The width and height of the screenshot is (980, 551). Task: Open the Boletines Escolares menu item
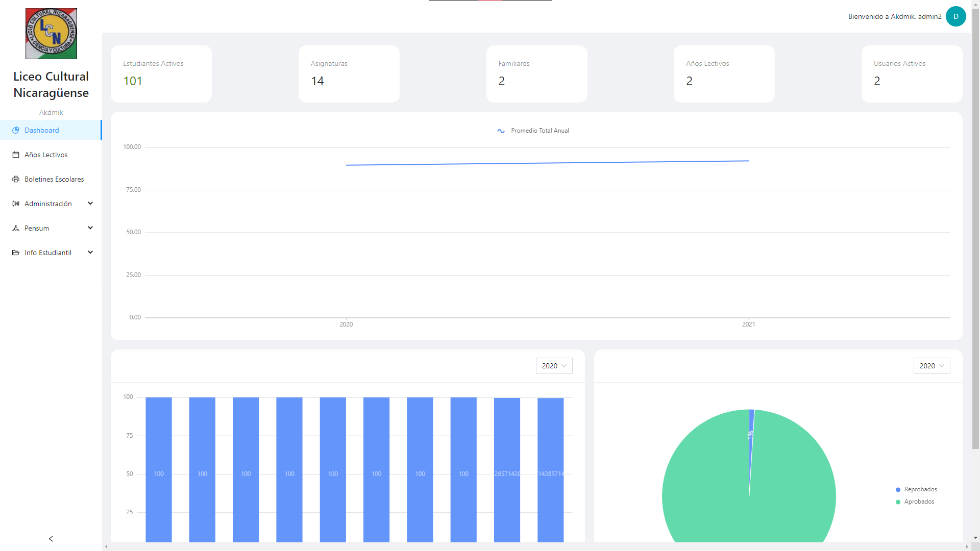point(54,179)
